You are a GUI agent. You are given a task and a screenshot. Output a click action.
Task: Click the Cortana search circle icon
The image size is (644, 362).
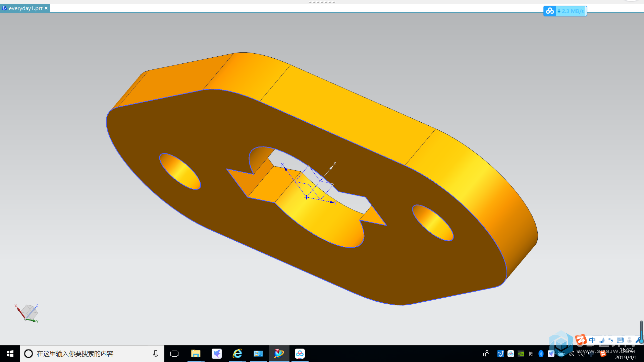tap(29, 354)
